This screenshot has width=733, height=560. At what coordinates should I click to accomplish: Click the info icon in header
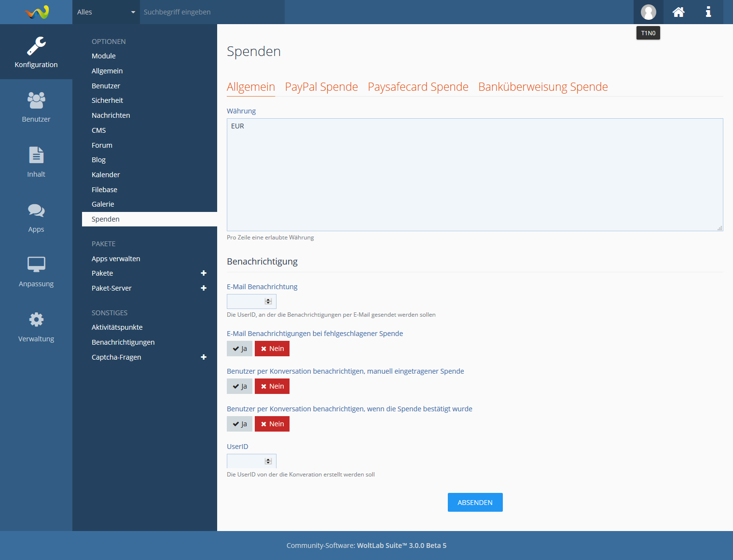click(708, 12)
